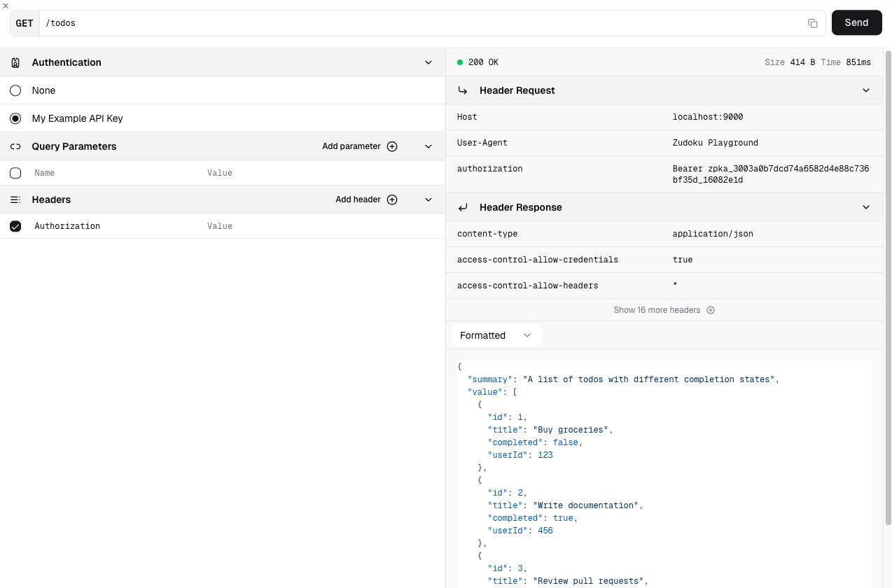This screenshot has width=892, height=588.
Task: Click the Query Parameters link icon
Action: coord(15,146)
